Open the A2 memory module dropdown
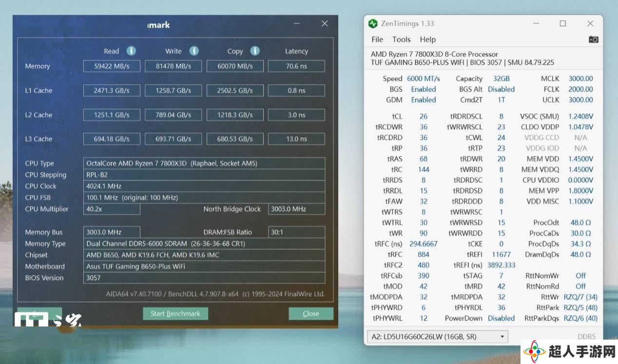 [x=437, y=337]
